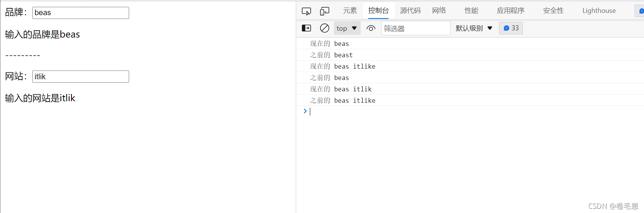Activate the inspect element picker icon
The image size is (644, 213).
coord(306,11)
